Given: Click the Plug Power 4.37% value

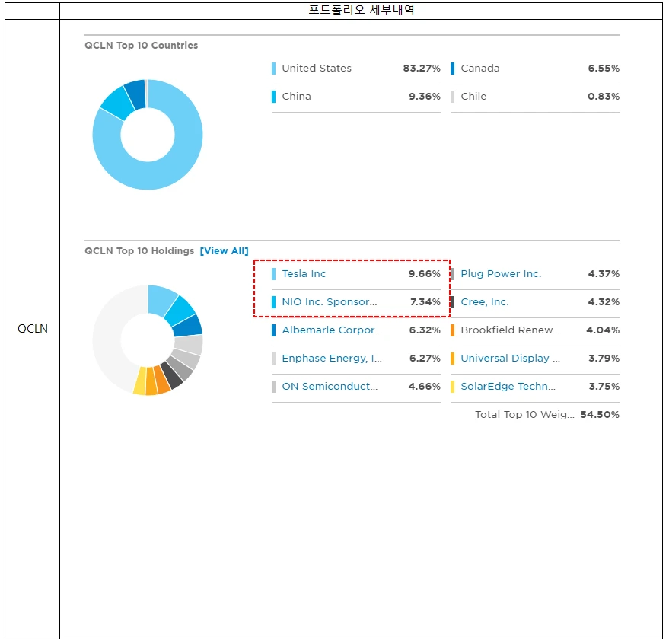Looking at the screenshot, I should [604, 273].
